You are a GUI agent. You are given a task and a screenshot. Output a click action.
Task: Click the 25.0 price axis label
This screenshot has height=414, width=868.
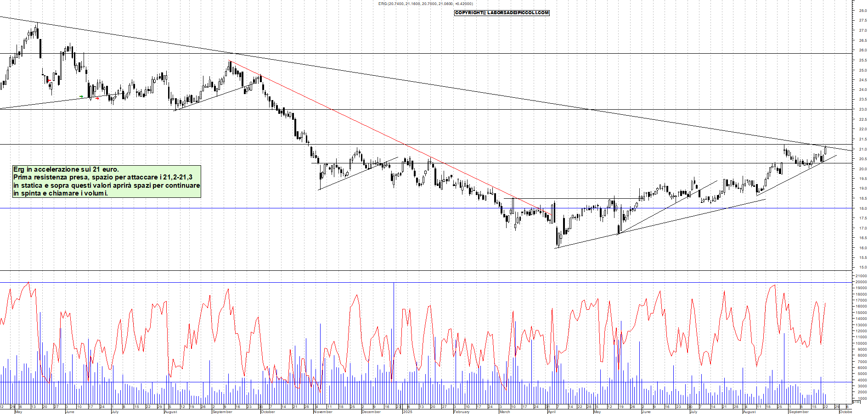coord(862,70)
